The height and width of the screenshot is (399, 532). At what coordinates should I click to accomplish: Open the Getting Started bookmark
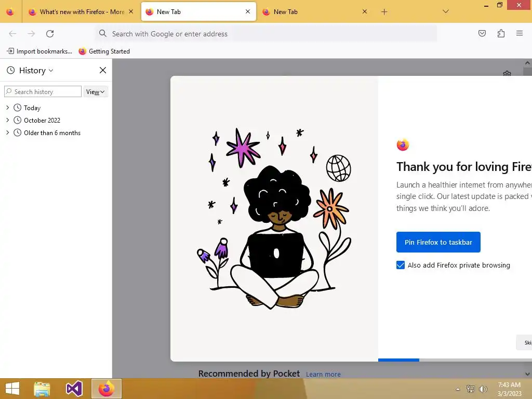tap(104, 51)
